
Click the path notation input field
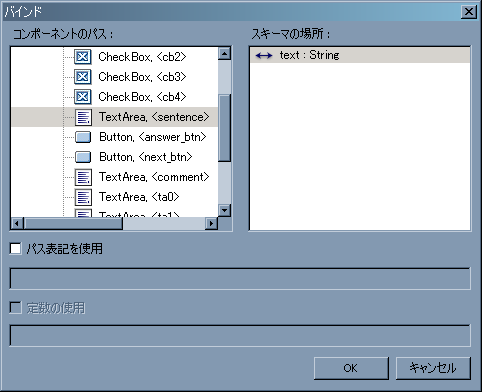coord(240,278)
